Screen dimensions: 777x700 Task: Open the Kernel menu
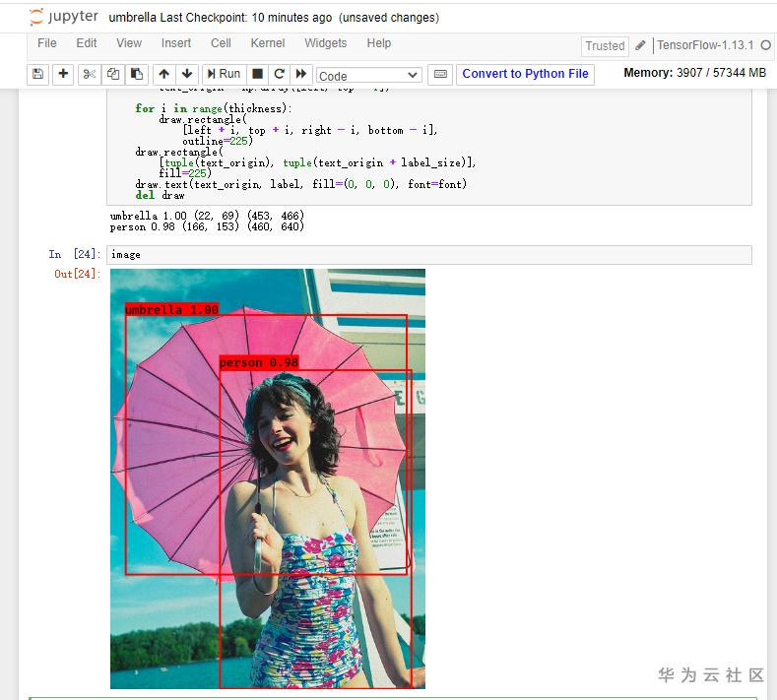tap(268, 43)
